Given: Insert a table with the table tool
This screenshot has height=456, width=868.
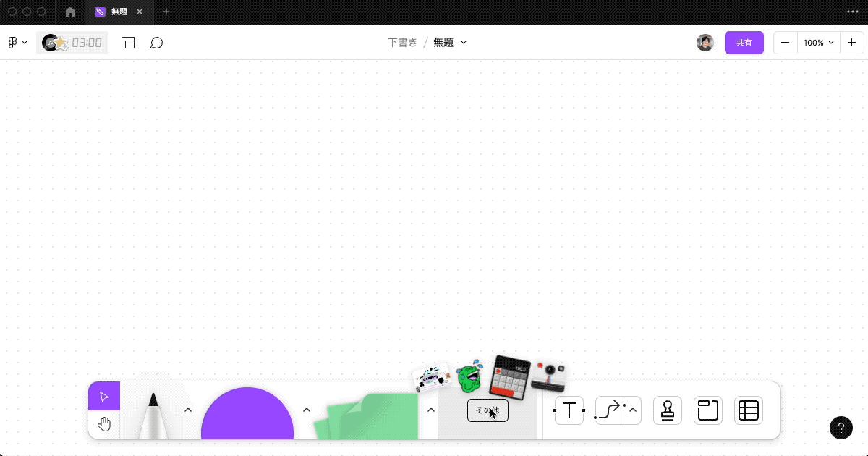Looking at the screenshot, I should click(748, 410).
